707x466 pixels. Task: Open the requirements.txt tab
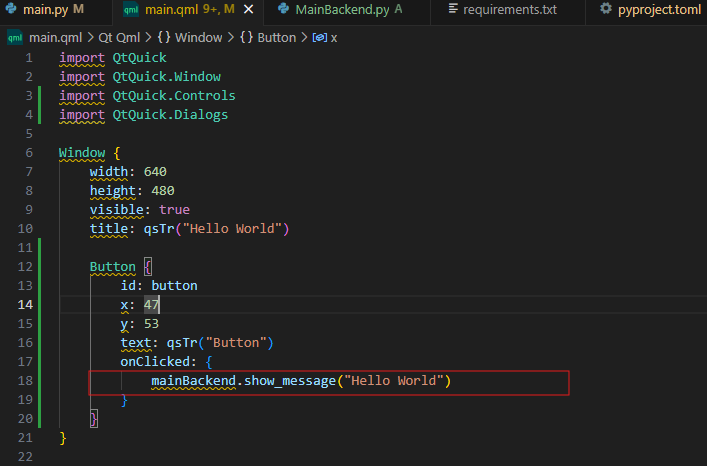click(x=509, y=9)
